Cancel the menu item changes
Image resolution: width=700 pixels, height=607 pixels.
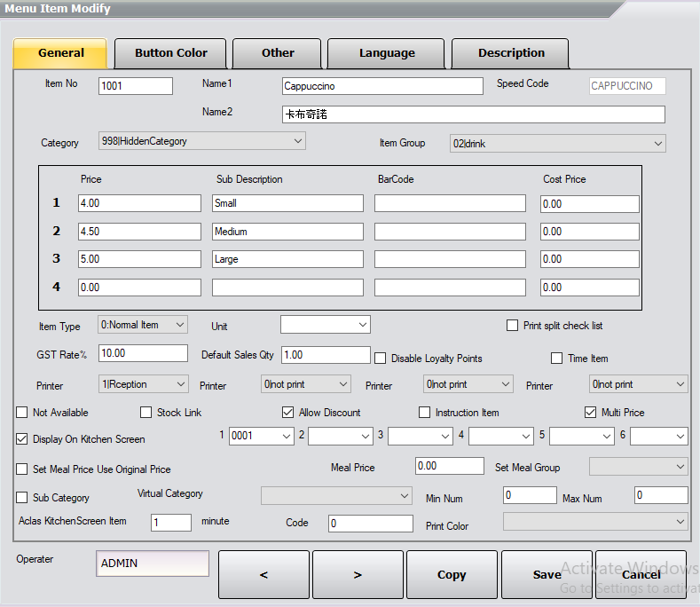[x=641, y=574]
